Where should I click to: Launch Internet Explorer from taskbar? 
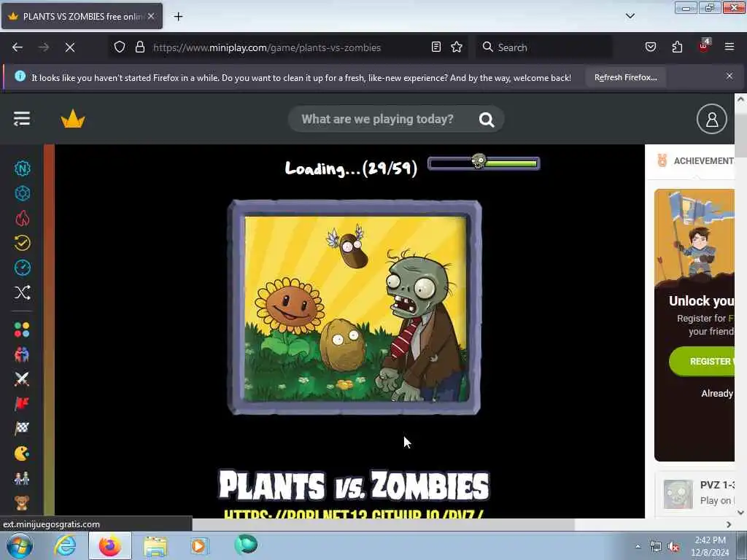65,545
